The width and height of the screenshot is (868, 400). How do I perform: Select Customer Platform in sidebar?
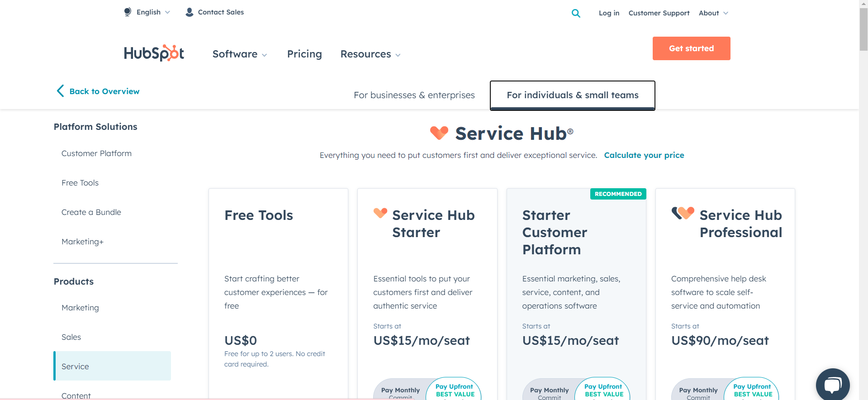(x=96, y=153)
